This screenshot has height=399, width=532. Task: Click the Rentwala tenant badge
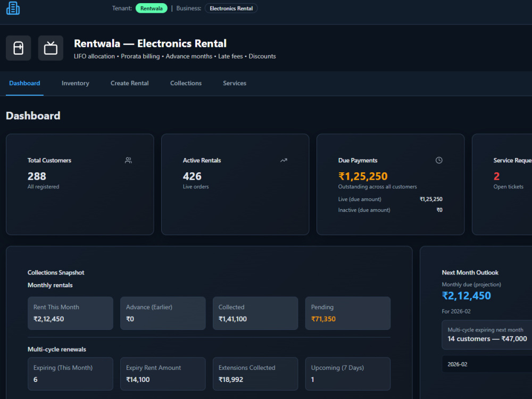(151, 8)
